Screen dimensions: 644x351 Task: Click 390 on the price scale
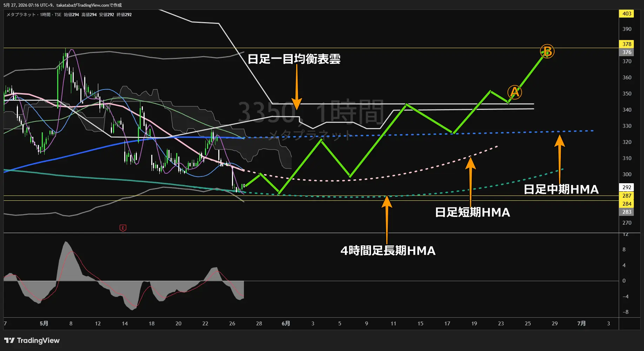coord(627,29)
